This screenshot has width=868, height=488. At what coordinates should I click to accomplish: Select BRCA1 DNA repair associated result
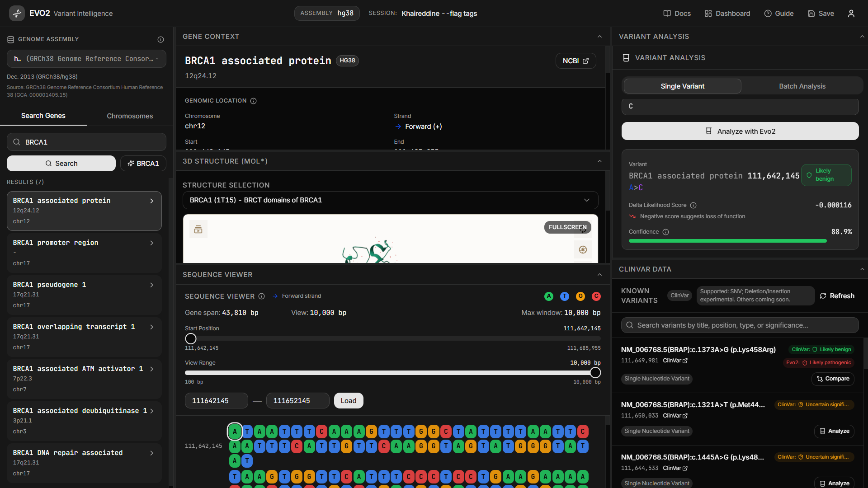tap(84, 463)
